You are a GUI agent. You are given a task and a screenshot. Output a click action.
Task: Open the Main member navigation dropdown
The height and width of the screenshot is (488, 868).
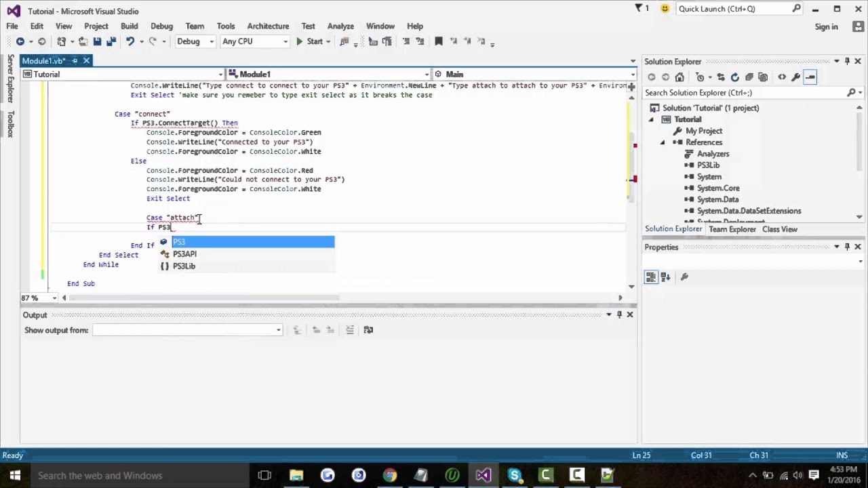534,74
